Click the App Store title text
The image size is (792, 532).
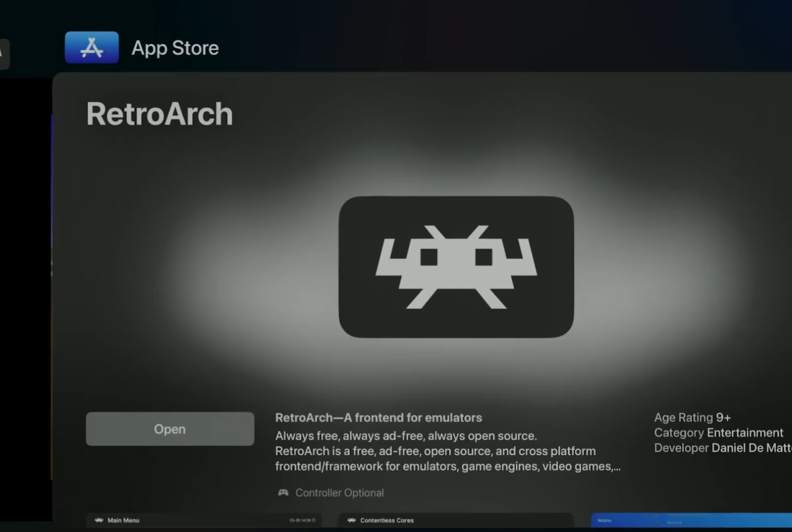point(175,48)
